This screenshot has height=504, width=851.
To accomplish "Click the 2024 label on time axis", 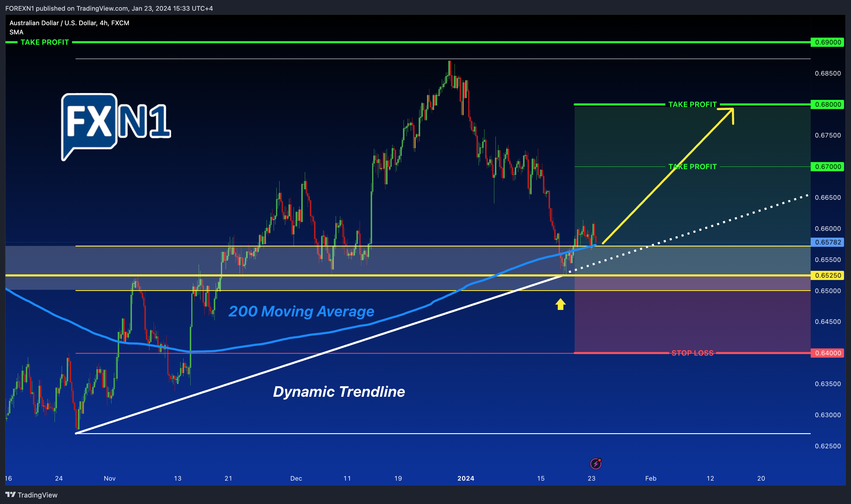I will pyautogui.click(x=466, y=478).
